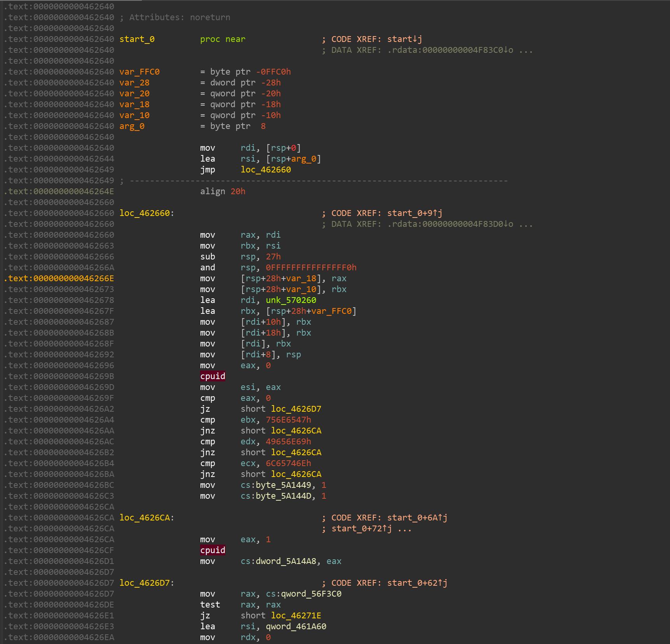670x644 pixels.
Task: Click 'mov esi, eax' instruction
Action: pos(241,387)
